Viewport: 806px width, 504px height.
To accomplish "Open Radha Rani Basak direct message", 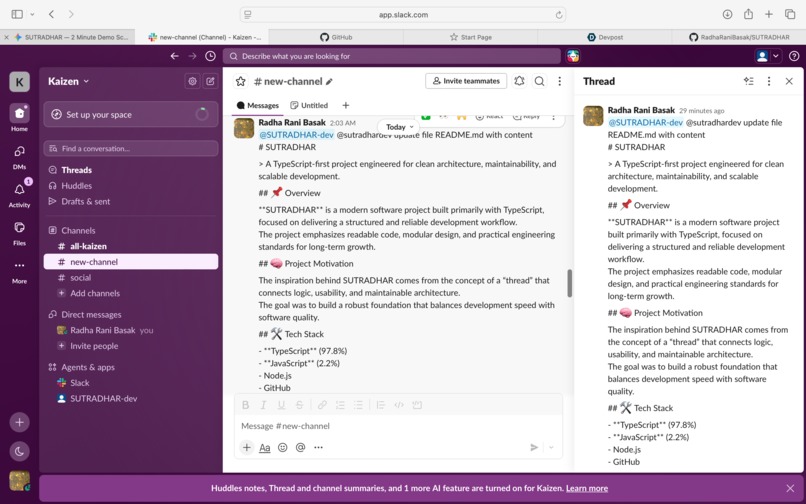I will [131, 330].
